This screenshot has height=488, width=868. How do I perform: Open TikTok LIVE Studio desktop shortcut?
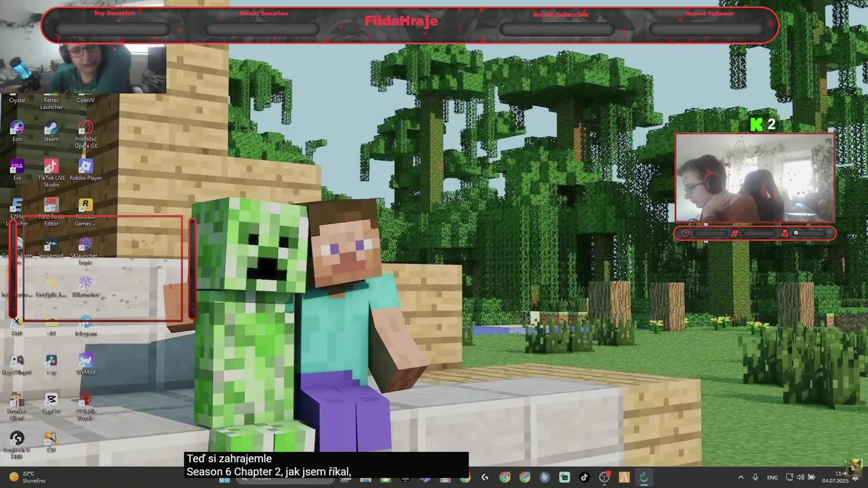tap(51, 174)
